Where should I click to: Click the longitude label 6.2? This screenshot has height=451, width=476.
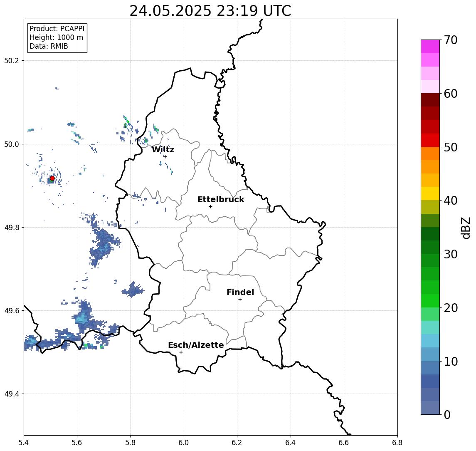pos(237,442)
